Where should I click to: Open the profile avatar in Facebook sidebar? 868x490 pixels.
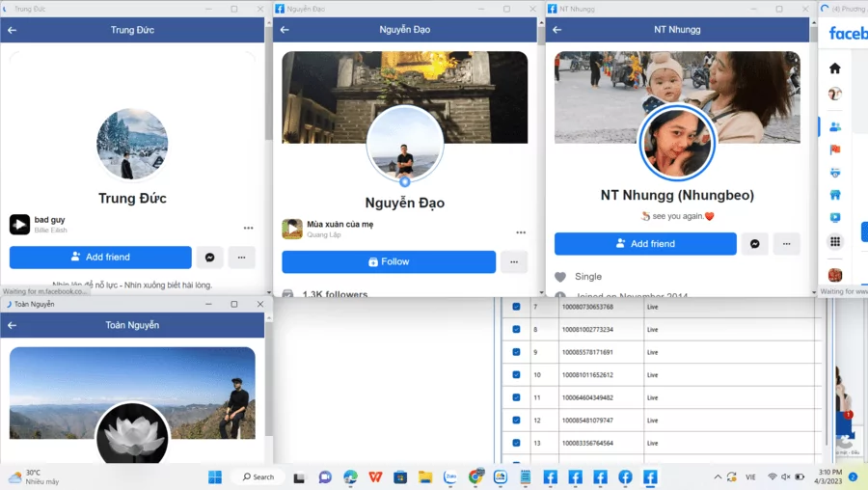point(835,94)
